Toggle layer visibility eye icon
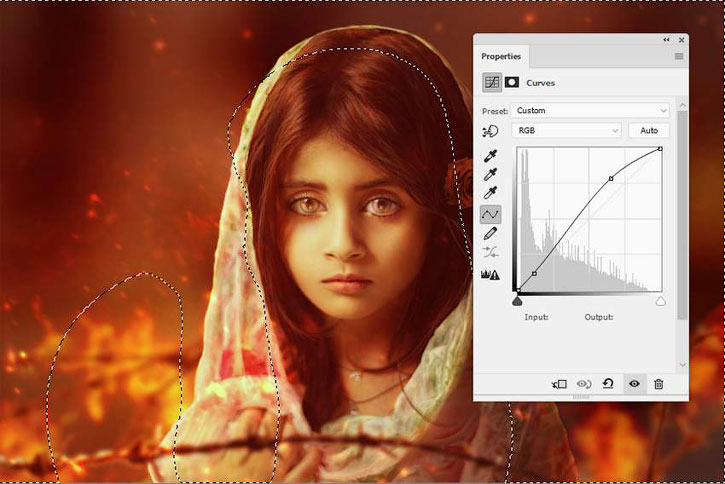This screenshot has width=725, height=484. click(x=634, y=383)
